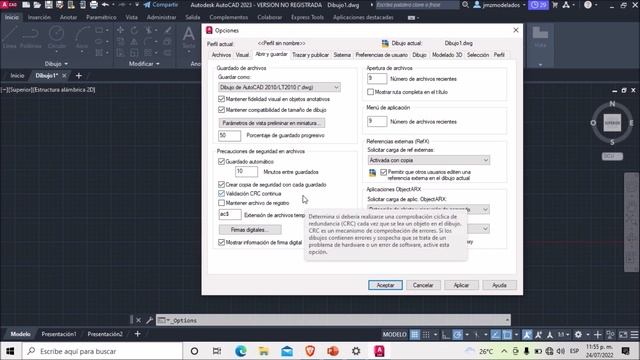Click Porcentaje de guardado progresivo field
Screen dimensions: 640x360
click(229, 136)
